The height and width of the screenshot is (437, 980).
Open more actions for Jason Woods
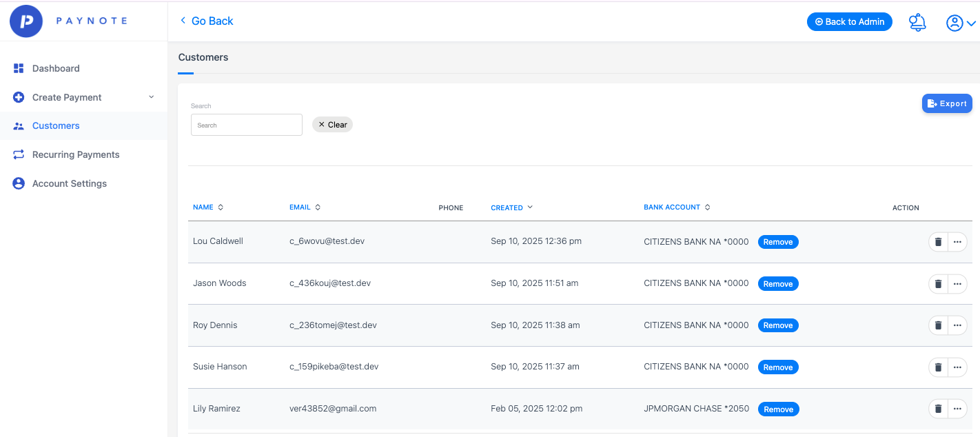pos(957,284)
